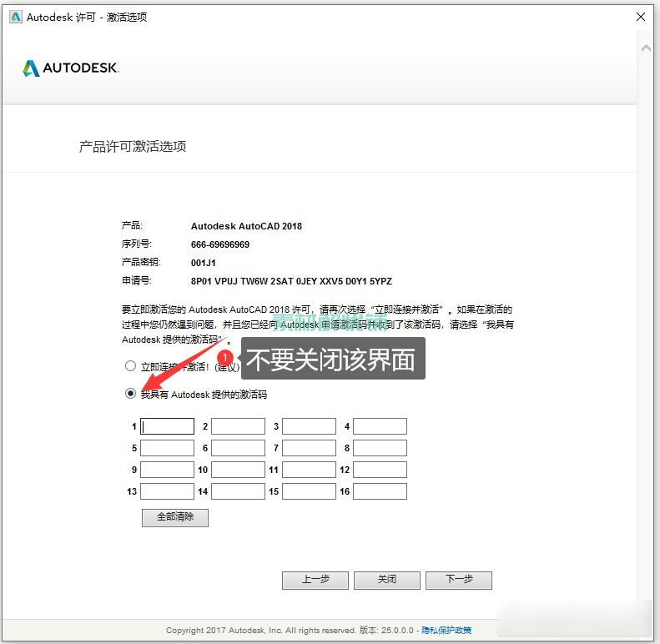Image resolution: width=660 pixels, height=644 pixels.
Task: Go back with the 上一步 button
Action: click(315, 580)
